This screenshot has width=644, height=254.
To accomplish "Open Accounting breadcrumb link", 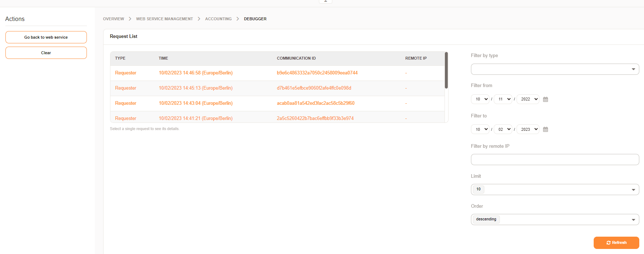I will coord(218,19).
